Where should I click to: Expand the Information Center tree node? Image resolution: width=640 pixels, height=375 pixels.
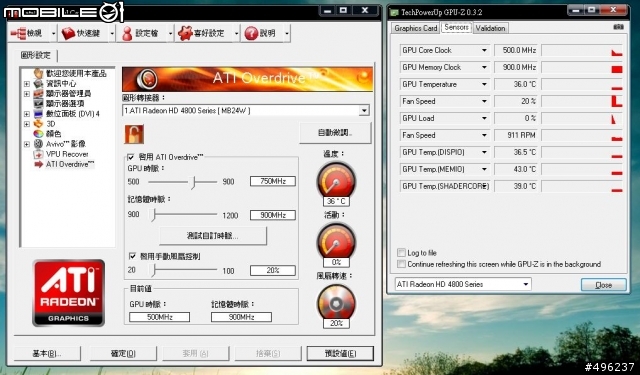click(27, 84)
